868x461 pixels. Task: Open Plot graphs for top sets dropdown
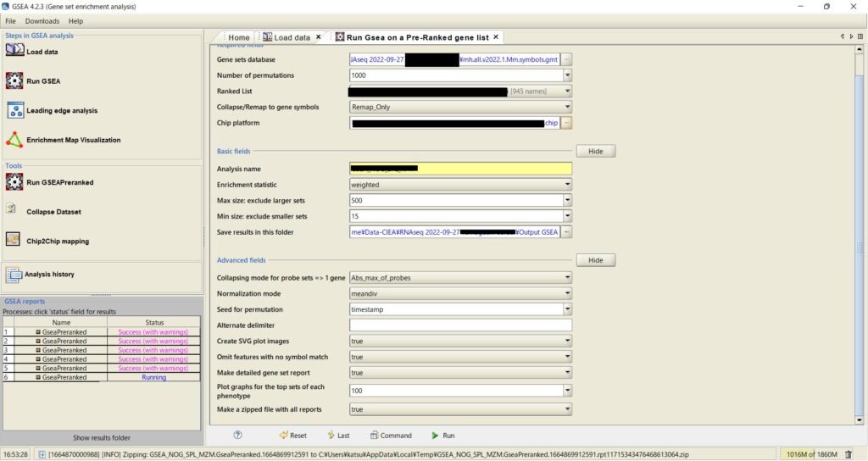(567, 391)
